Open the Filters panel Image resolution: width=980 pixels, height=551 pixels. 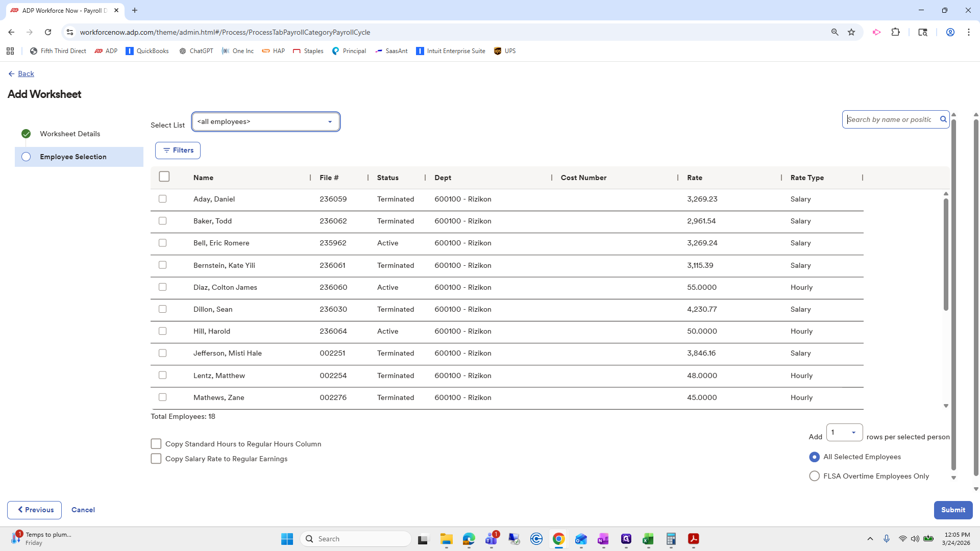point(178,150)
